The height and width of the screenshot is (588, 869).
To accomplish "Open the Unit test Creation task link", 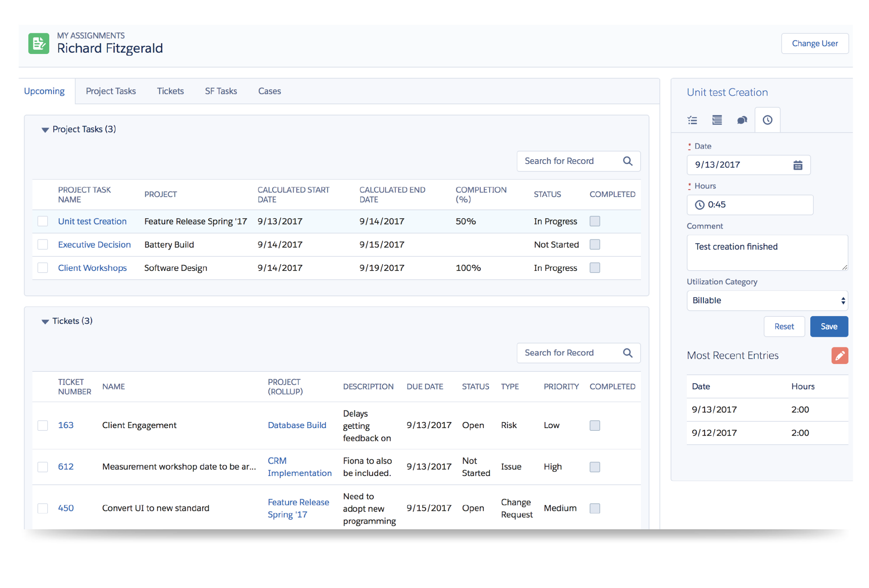I will (x=92, y=221).
